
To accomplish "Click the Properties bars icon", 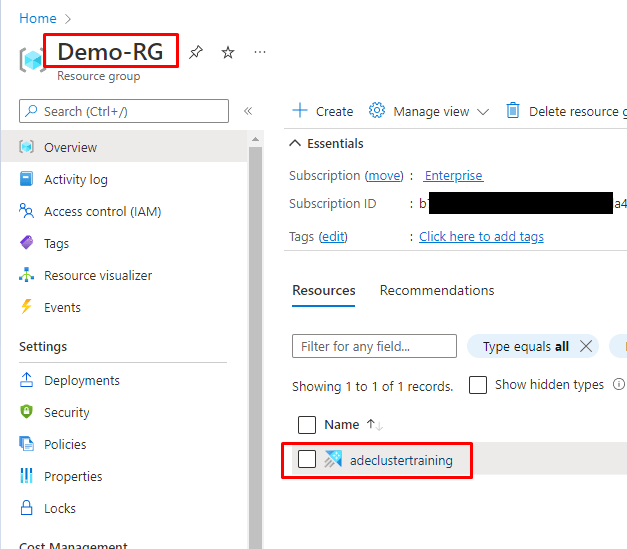I will click(26, 475).
